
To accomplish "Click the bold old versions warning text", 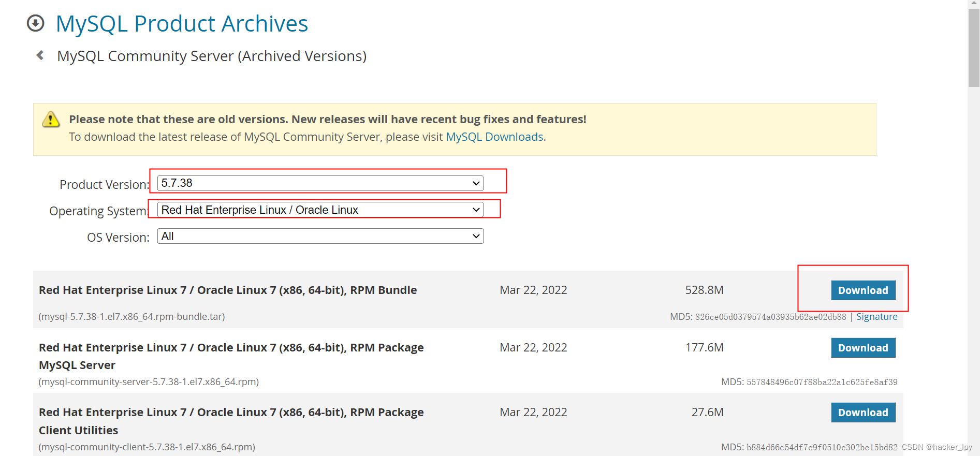I will coord(328,120).
